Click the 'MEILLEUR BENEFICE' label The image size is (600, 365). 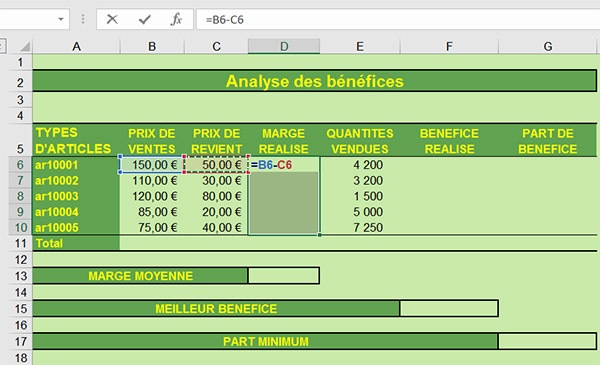point(216,308)
